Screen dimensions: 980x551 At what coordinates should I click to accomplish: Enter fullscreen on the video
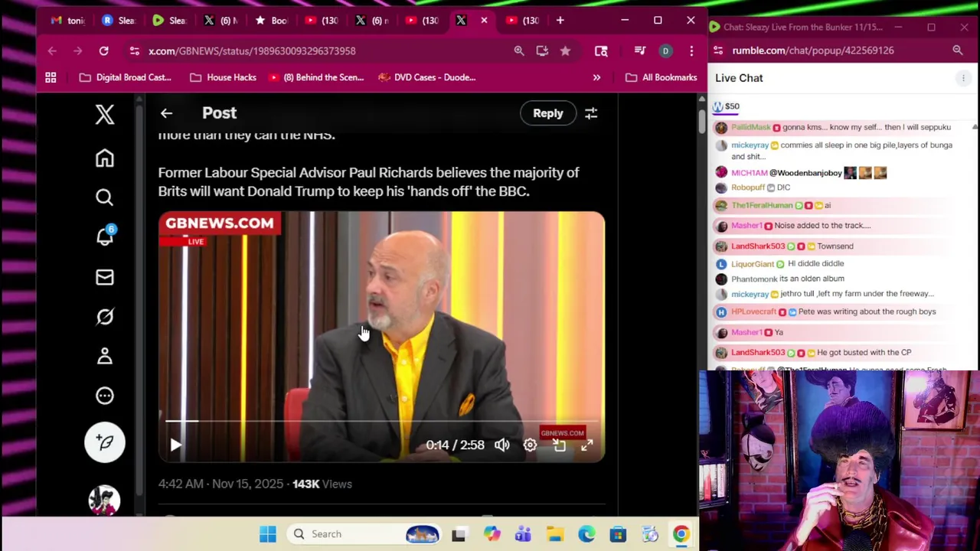point(586,445)
